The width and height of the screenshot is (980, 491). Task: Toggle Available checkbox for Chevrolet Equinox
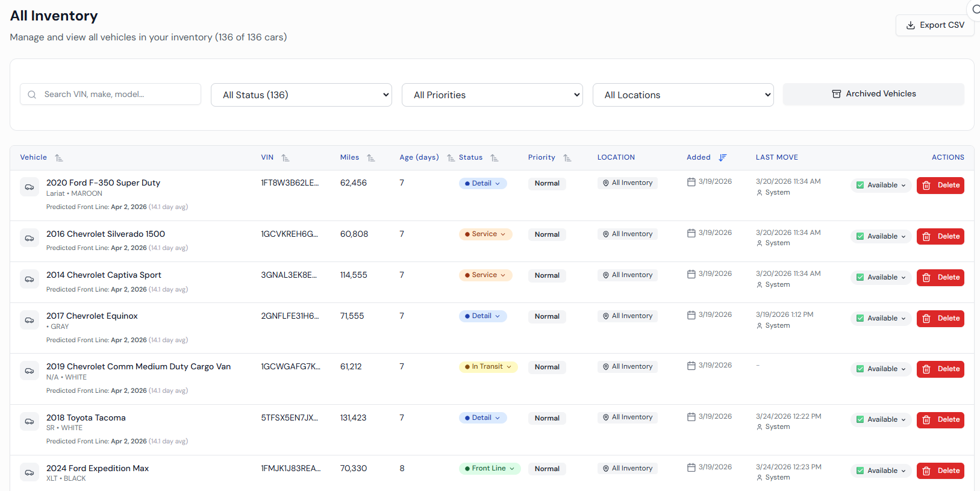tap(860, 319)
